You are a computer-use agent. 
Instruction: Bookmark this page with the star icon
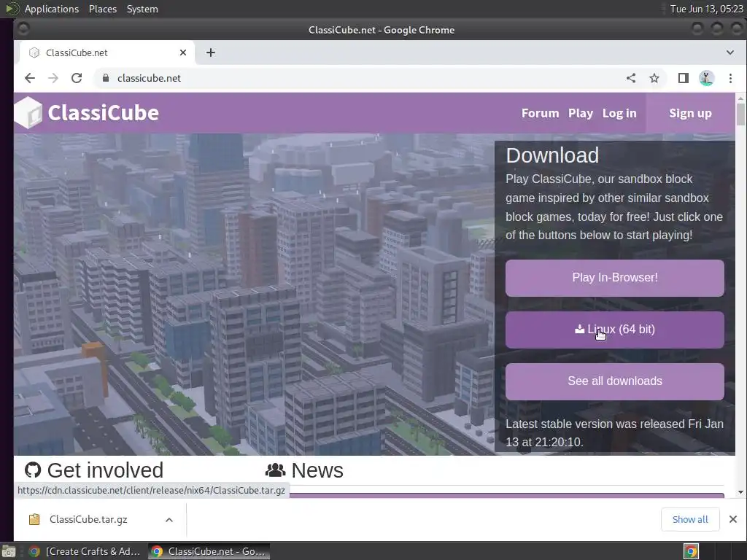654,78
